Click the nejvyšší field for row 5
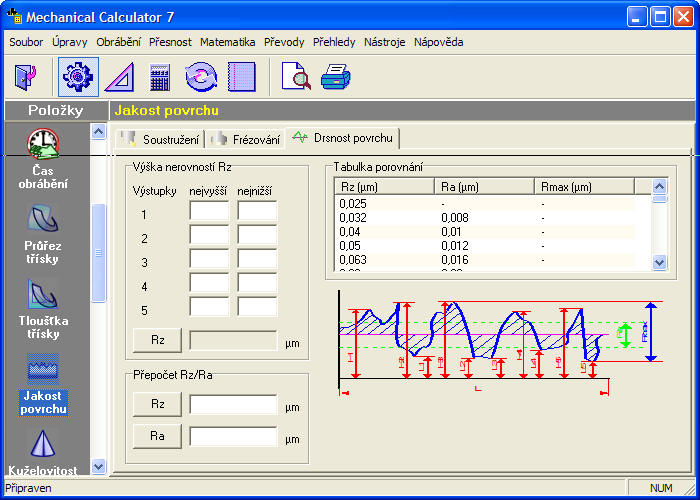The height and width of the screenshot is (500, 700). coord(209,307)
